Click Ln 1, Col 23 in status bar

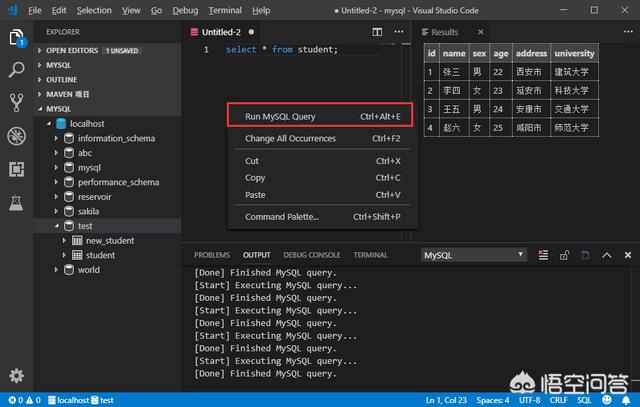(446, 400)
